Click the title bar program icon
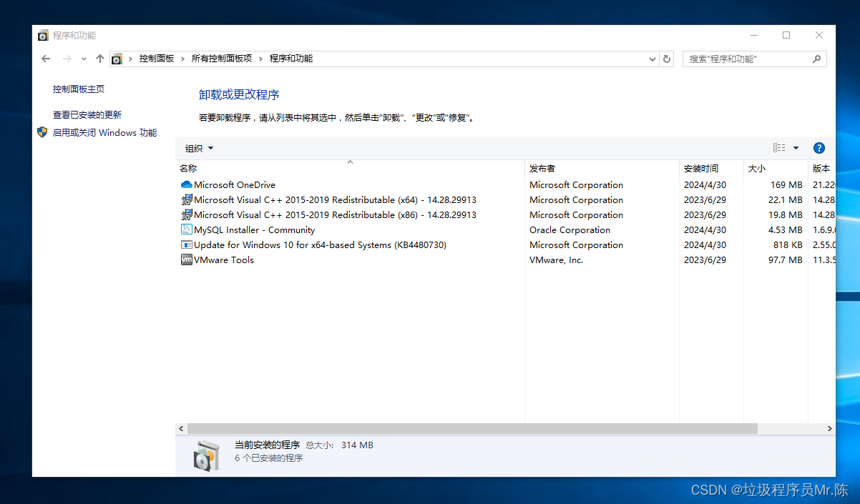This screenshot has height=504, width=860. point(43,35)
